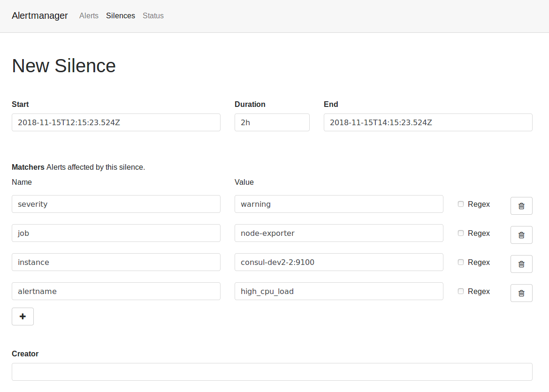Focus the Start time field
Viewport: 549px width, 392px height.
(x=116, y=122)
